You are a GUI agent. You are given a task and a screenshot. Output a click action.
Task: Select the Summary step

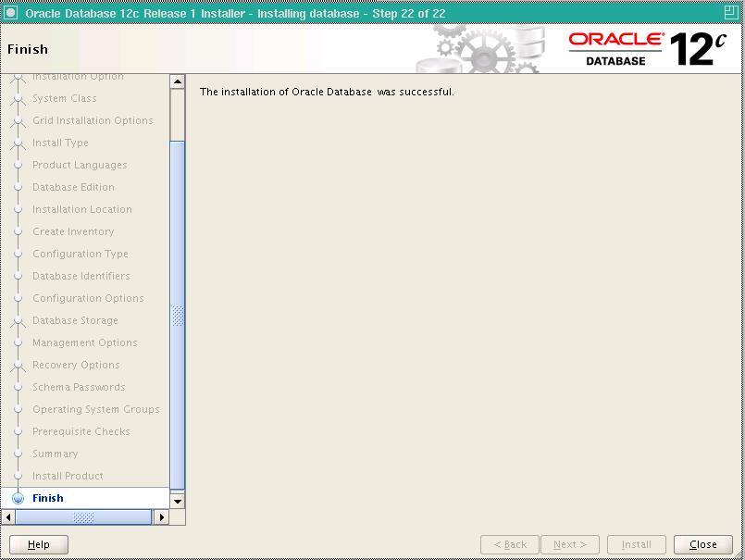(x=56, y=454)
